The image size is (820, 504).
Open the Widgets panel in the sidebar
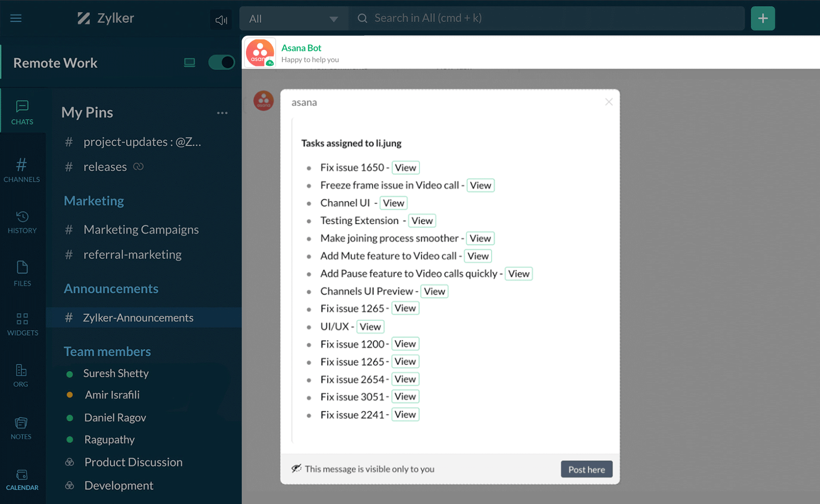tap(22, 323)
